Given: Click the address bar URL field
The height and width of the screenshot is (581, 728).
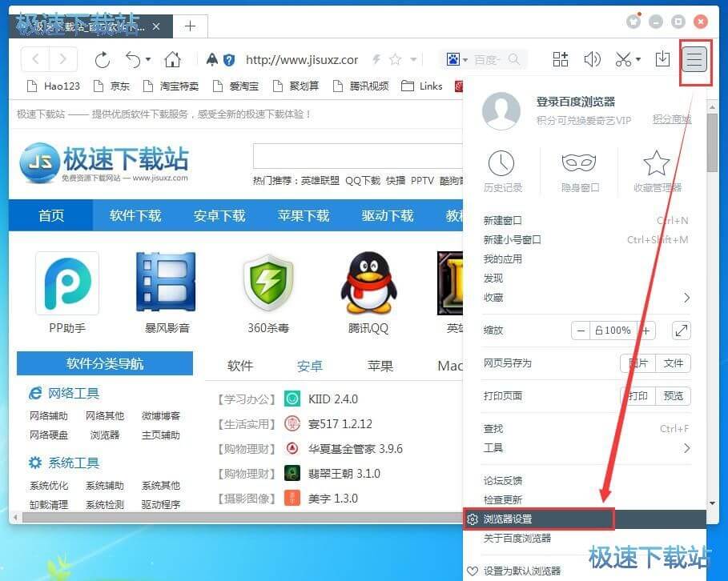Looking at the screenshot, I should click(x=302, y=60).
